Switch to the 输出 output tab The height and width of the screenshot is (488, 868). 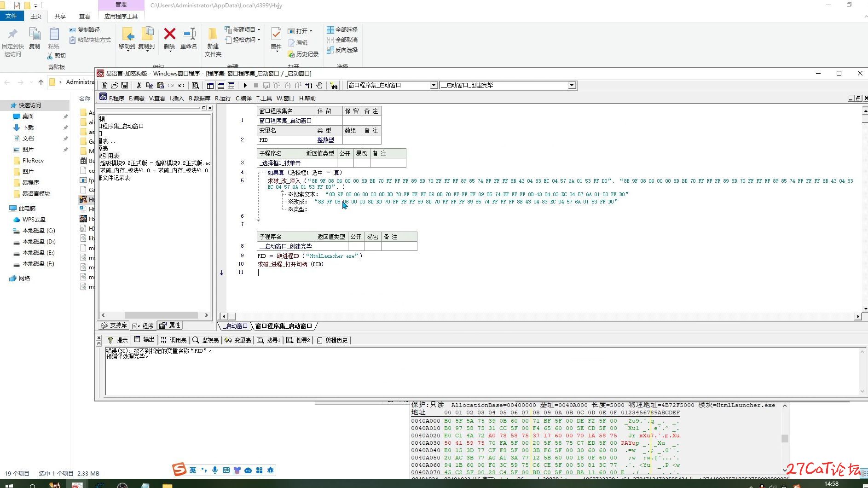pos(145,340)
